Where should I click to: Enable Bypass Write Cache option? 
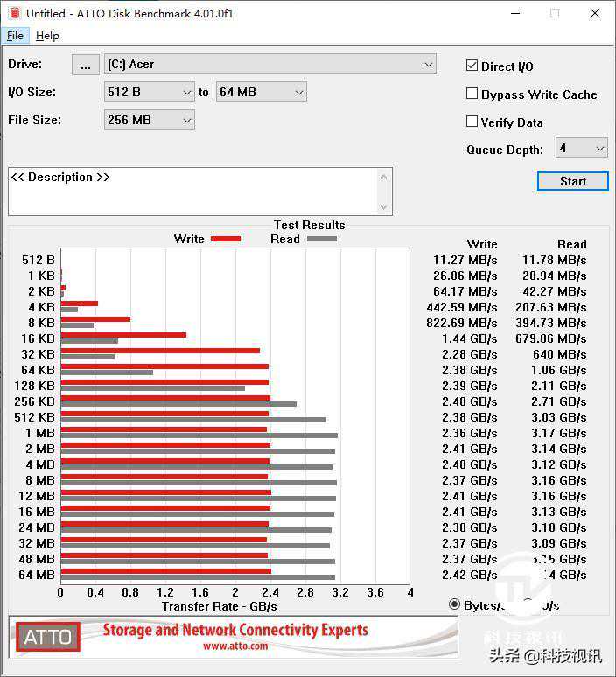pos(472,94)
